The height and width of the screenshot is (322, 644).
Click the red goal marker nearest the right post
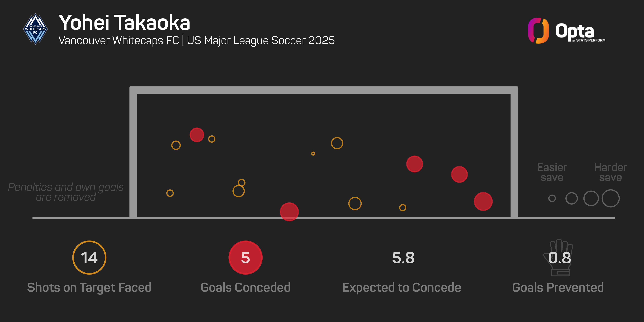point(483,201)
